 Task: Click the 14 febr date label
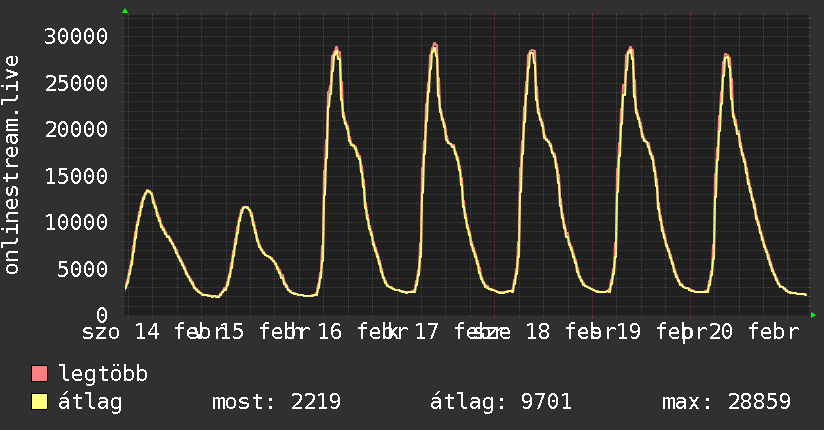pyautogui.click(x=178, y=332)
